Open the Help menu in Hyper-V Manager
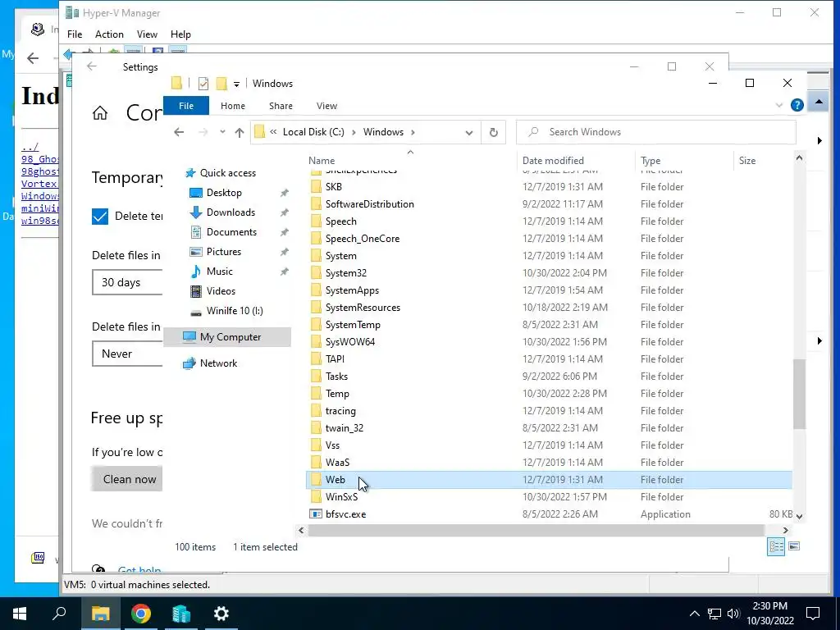Image resolution: width=840 pixels, height=630 pixels. (x=180, y=34)
